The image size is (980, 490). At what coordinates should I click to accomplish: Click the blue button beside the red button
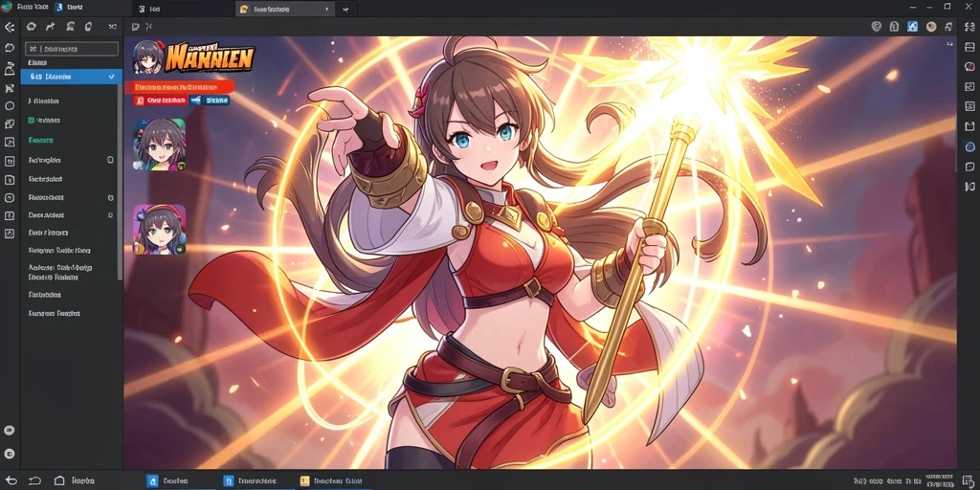[x=210, y=100]
